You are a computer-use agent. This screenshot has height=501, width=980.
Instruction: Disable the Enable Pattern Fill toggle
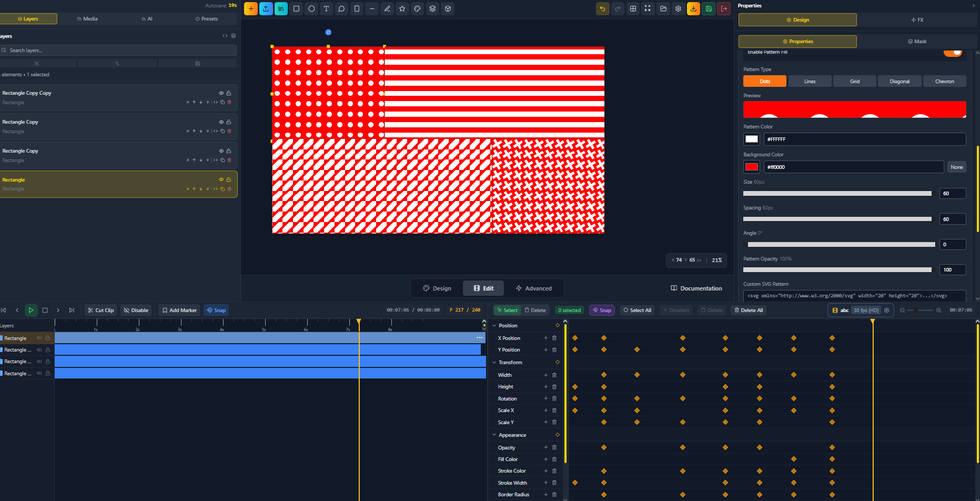pyautogui.click(x=953, y=52)
